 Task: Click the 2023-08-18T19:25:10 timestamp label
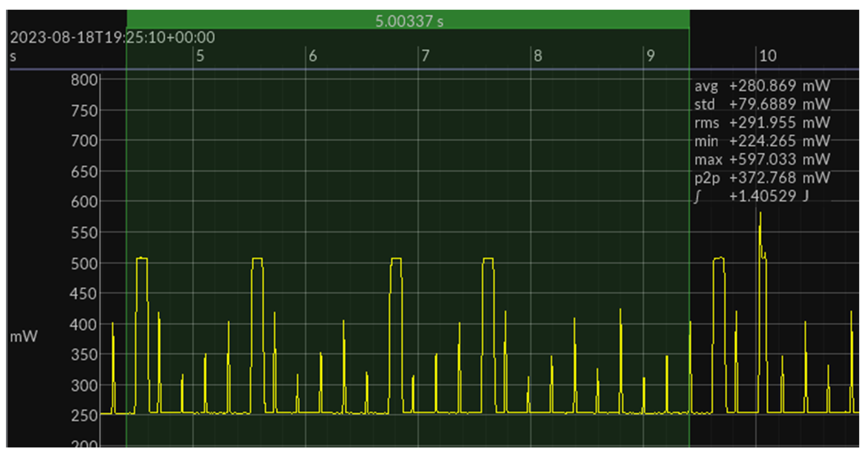click(x=112, y=37)
